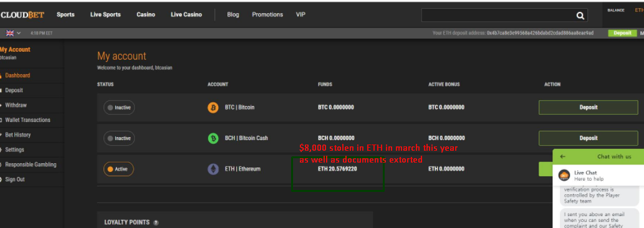Click the green Bitcoin Cash coin icon

[213, 138]
